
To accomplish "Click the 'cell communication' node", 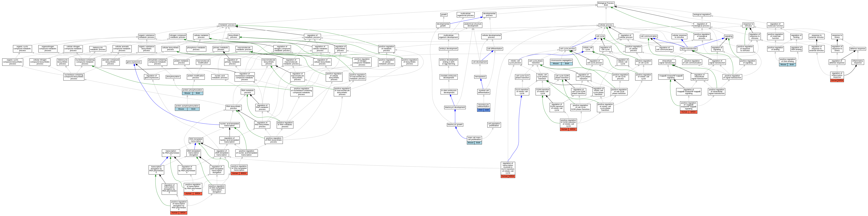I will point(649,36).
